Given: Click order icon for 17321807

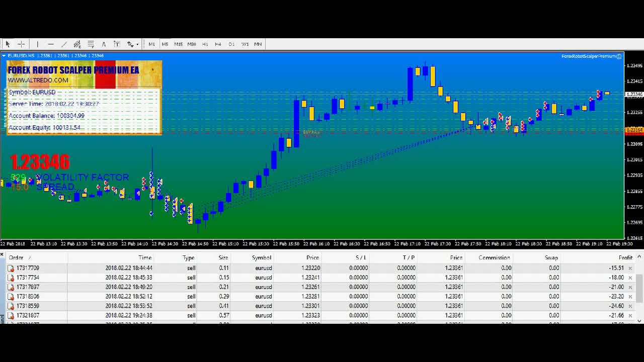Looking at the screenshot, I should (x=11, y=315).
